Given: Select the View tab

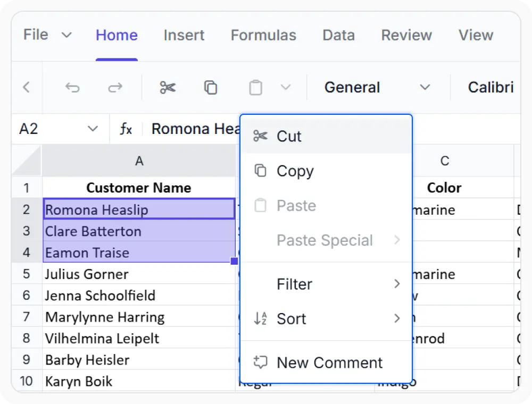Looking at the screenshot, I should coord(476,35).
